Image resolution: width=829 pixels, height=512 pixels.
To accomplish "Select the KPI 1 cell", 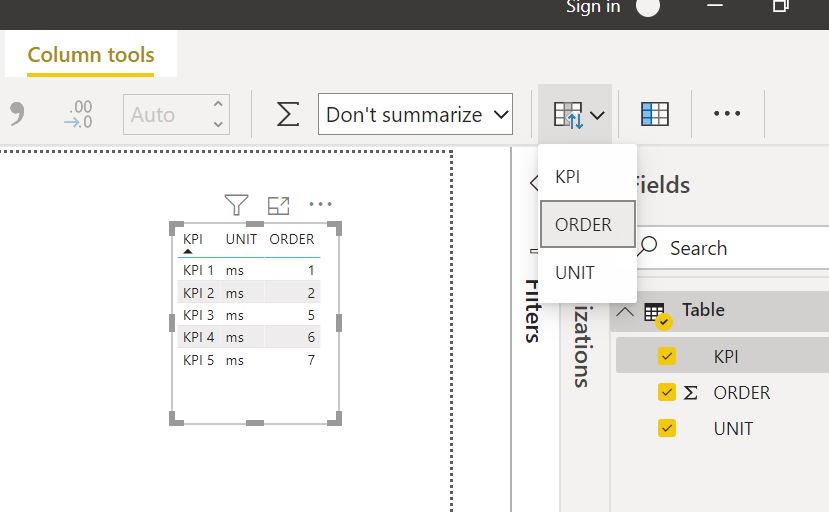I will click(x=198, y=270).
